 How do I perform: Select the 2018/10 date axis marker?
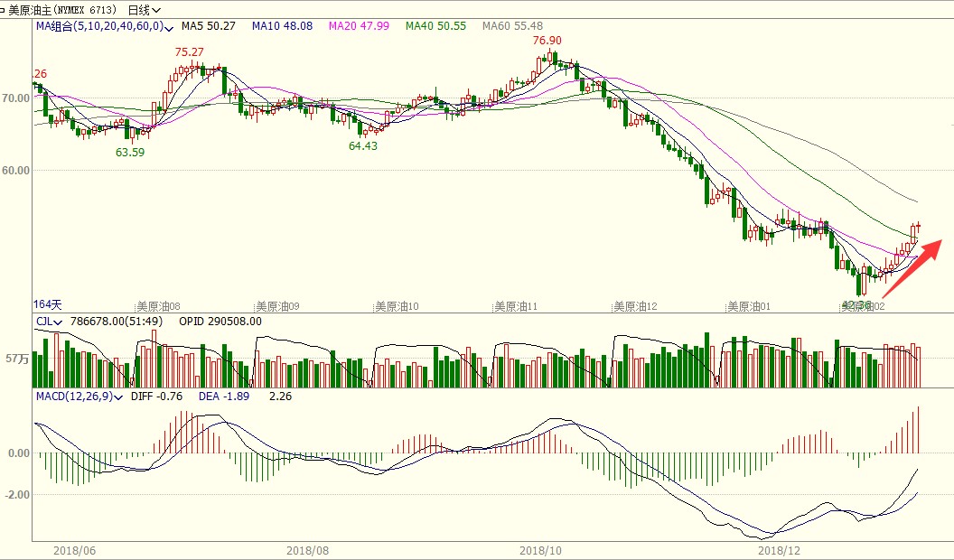point(542,549)
